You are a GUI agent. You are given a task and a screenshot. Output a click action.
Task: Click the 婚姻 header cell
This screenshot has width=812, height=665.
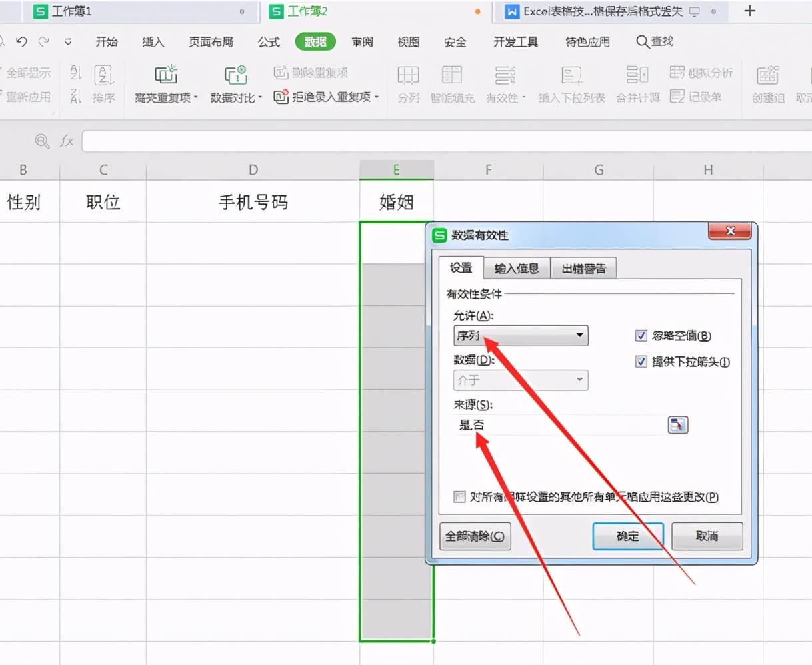click(x=397, y=201)
